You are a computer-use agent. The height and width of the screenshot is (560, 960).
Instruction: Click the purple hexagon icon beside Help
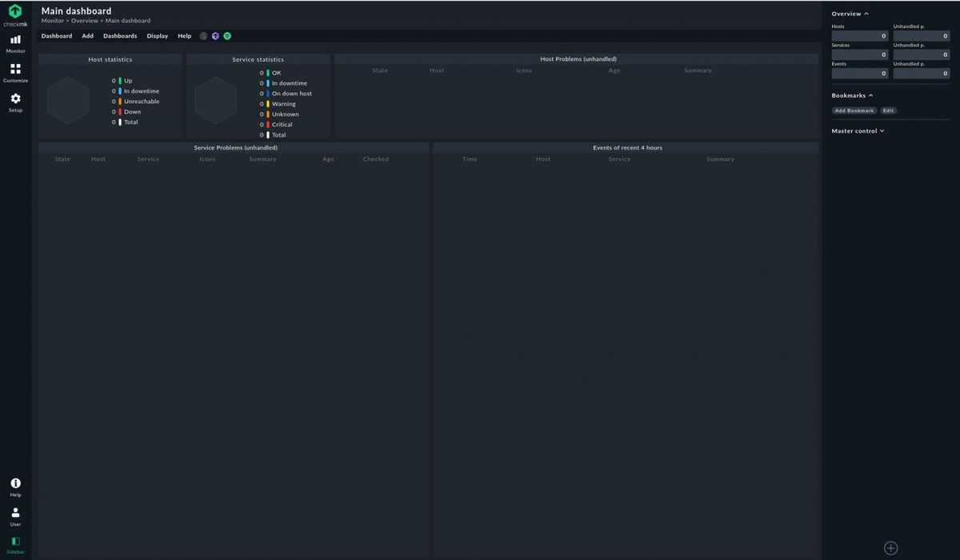(x=215, y=36)
